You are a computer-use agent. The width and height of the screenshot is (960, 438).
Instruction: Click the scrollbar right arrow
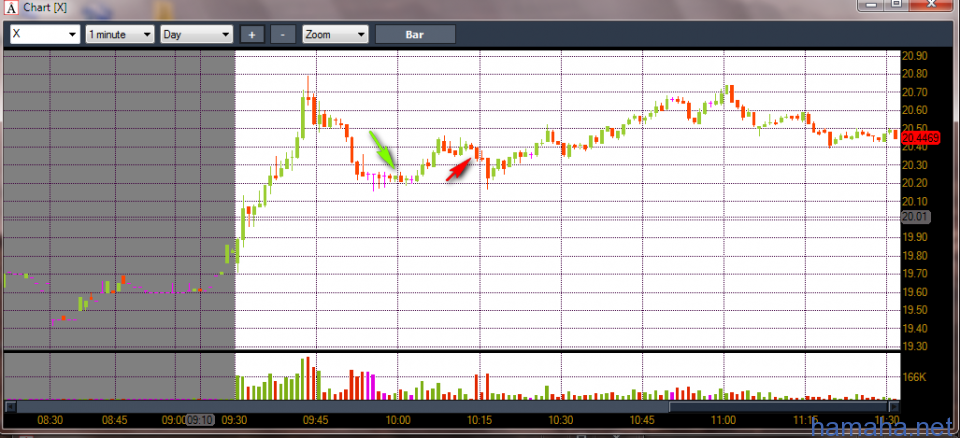[x=894, y=406]
